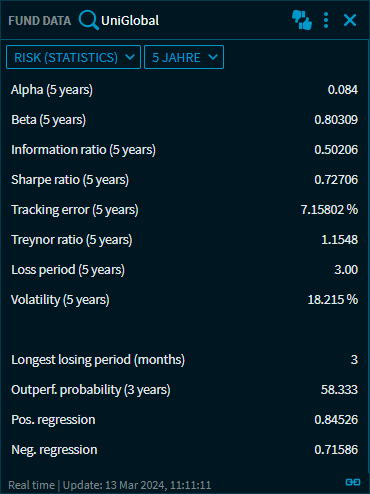Open the thumbs up/down feedback icon
The width and height of the screenshot is (370, 494).
point(302,20)
